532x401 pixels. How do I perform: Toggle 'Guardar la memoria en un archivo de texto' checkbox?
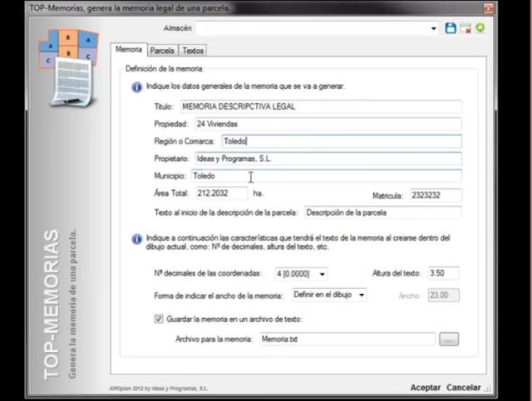coord(159,319)
